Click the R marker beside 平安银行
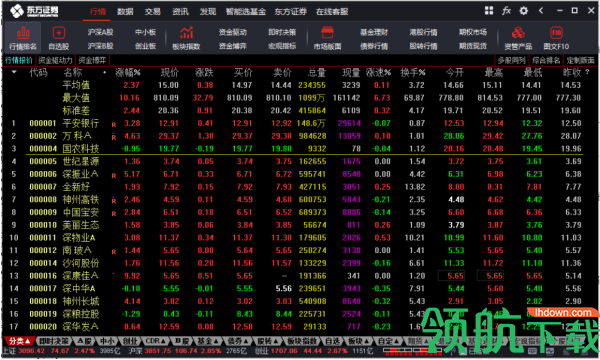This screenshot has height=360, width=600. coord(114,125)
